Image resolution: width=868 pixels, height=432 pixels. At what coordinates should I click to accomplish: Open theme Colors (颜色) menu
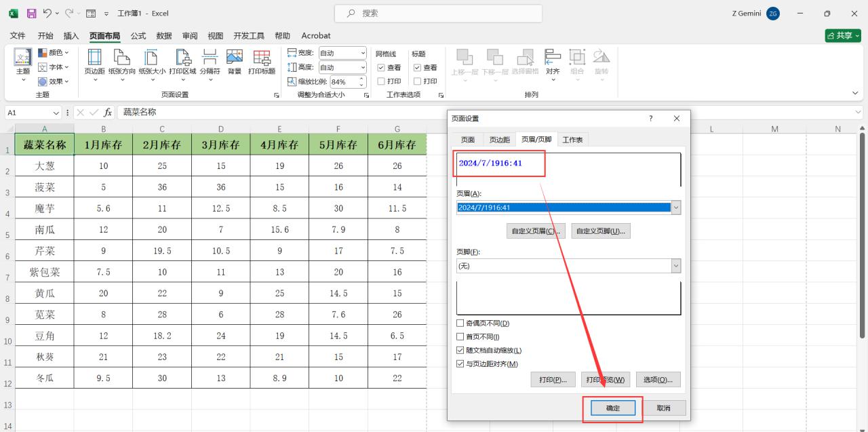(54, 52)
